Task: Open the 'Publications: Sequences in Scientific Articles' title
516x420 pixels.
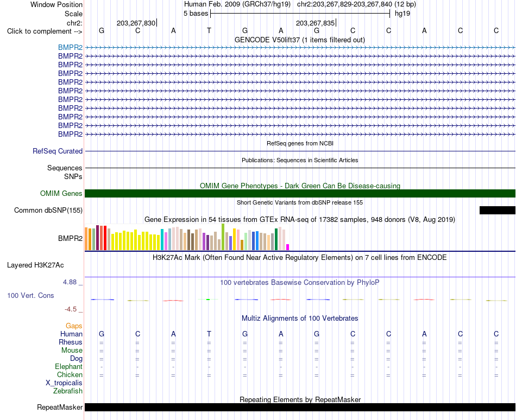Action: [x=300, y=160]
